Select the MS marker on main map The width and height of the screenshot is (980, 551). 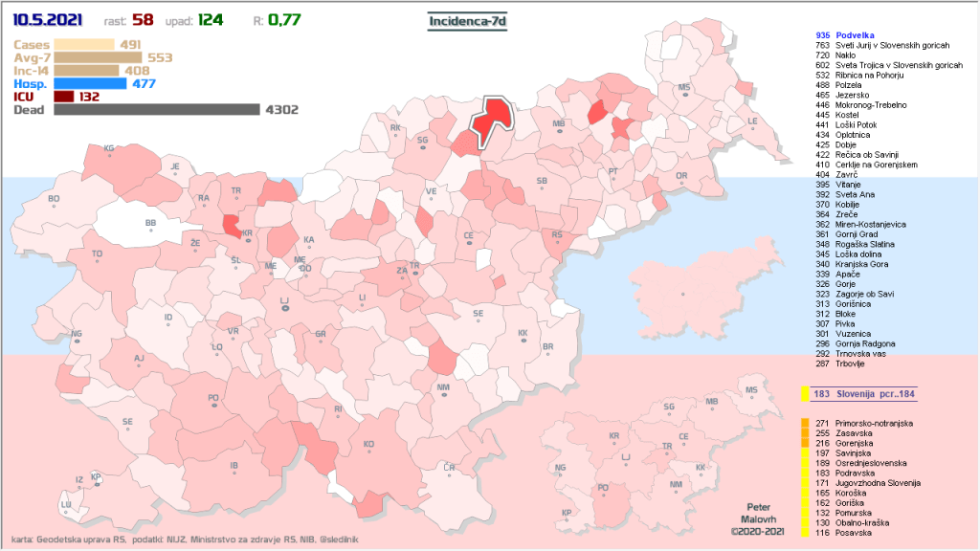(684, 91)
